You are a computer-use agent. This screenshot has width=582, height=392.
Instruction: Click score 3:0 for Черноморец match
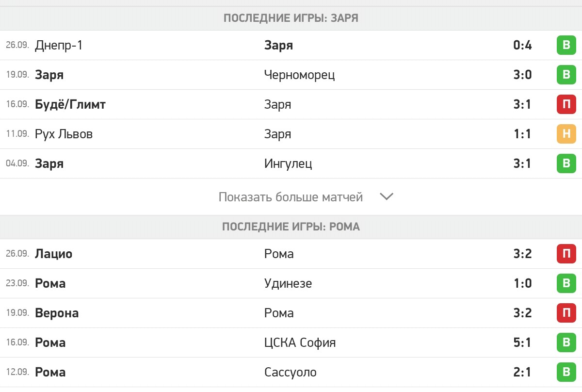522,75
